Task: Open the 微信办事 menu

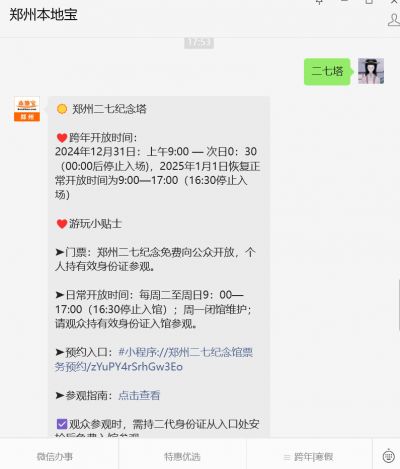Action: tap(55, 456)
